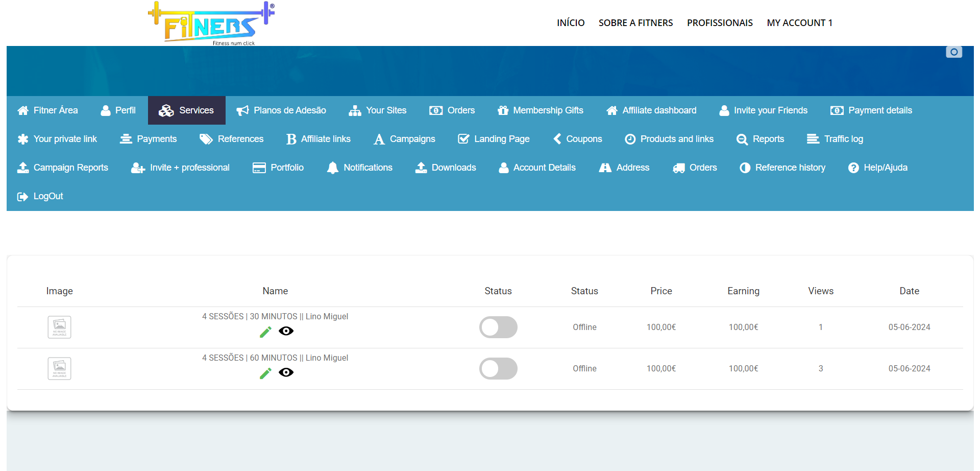Click the image placeholder of the first service
Image resolution: width=980 pixels, height=471 pixels.
pos(59,327)
